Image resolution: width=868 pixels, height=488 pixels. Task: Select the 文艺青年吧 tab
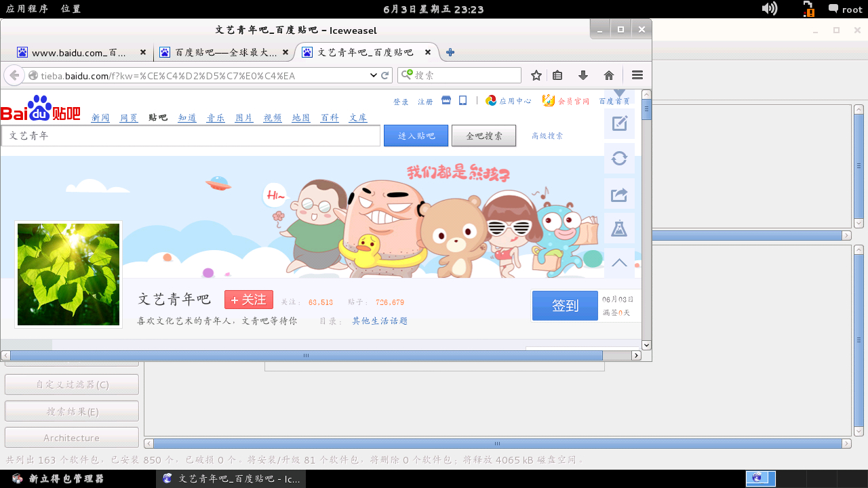point(366,52)
